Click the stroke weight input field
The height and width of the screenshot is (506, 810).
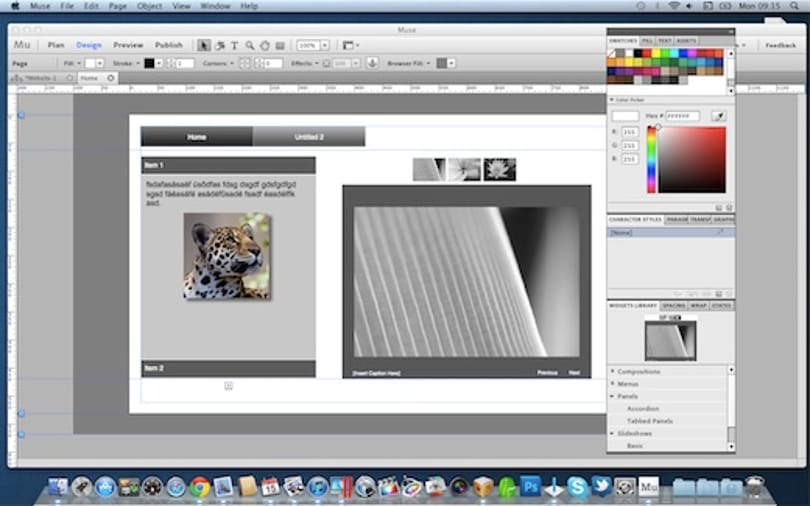point(185,63)
